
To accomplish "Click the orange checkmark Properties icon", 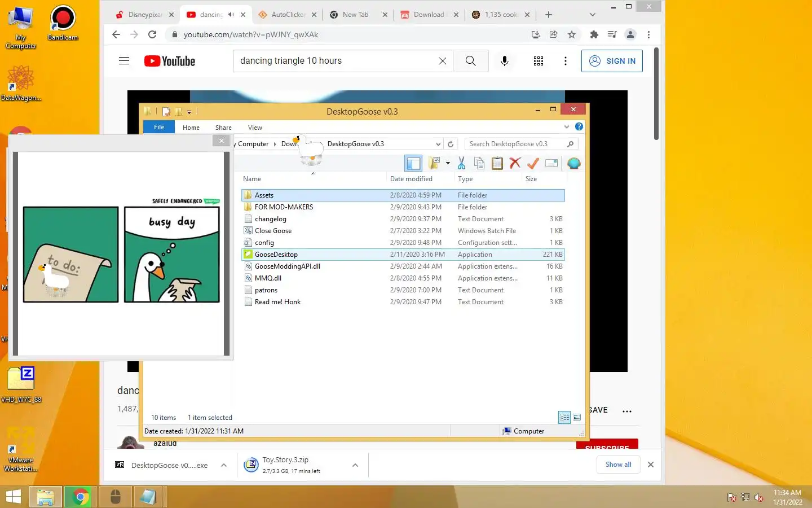I will [533, 164].
